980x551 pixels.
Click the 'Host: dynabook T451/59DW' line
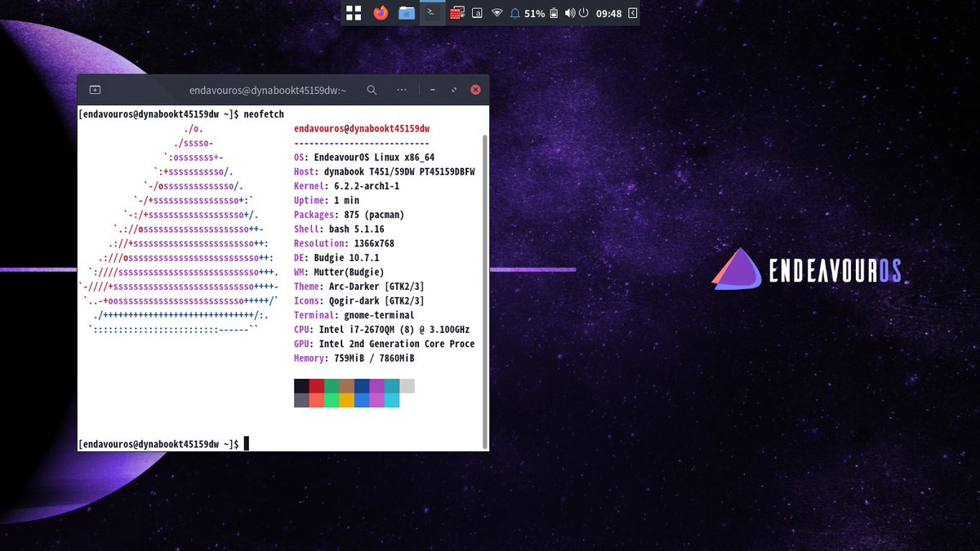[385, 172]
